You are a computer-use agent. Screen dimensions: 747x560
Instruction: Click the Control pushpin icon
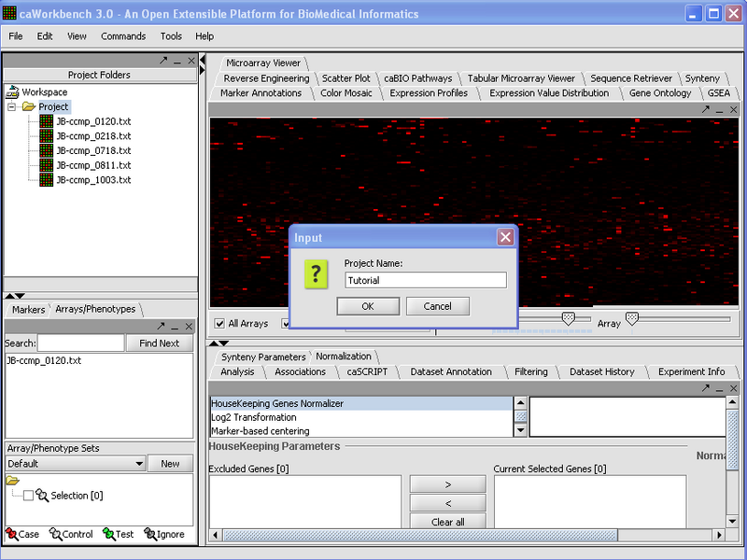pyautogui.click(x=55, y=534)
